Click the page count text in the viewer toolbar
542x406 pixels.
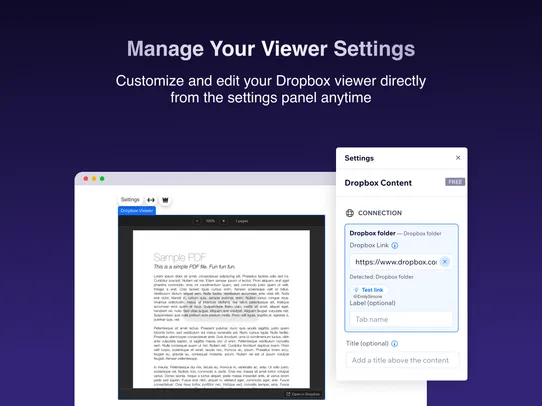coord(242,221)
